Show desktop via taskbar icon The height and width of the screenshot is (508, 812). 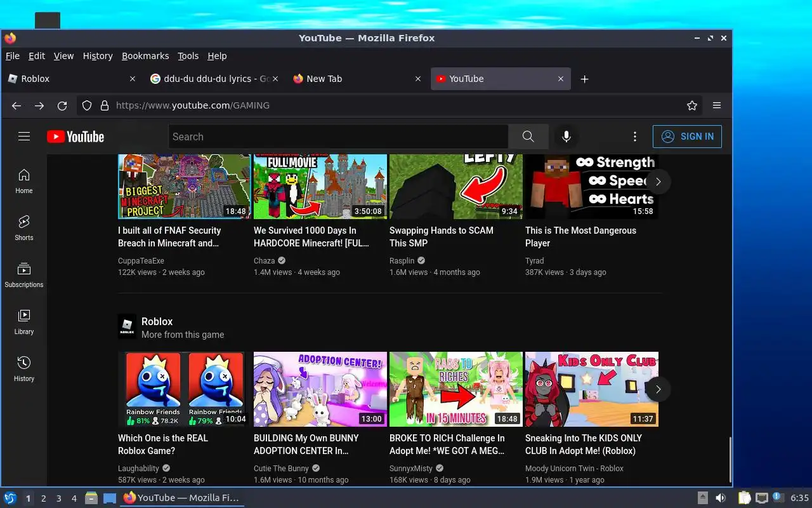pyautogui.click(x=110, y=498)
